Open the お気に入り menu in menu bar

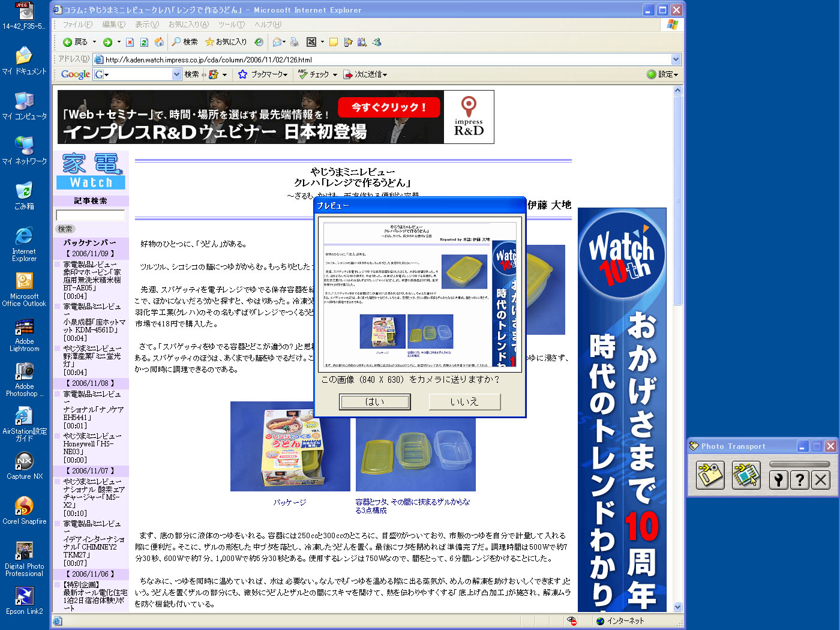(x=188, y=25)
